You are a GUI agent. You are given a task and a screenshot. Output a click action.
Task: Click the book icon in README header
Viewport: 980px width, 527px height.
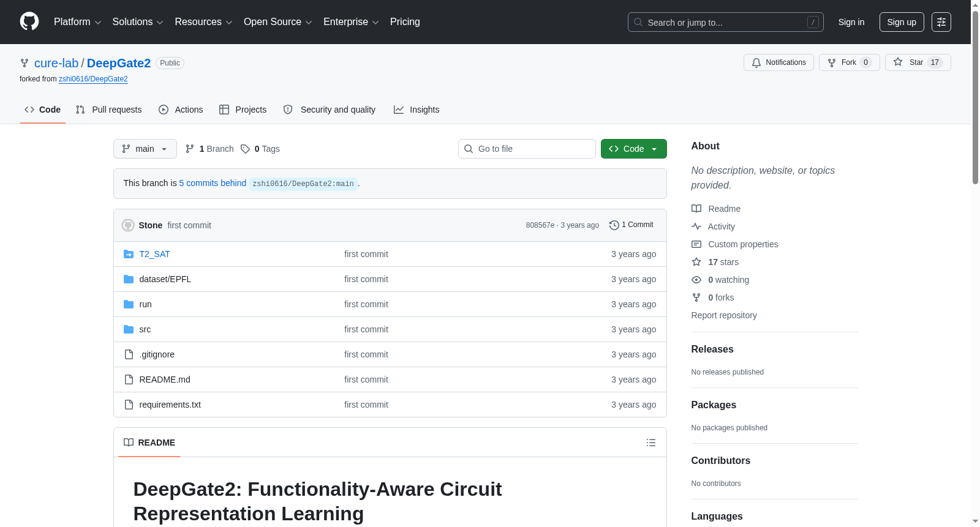tap(129, 443)
